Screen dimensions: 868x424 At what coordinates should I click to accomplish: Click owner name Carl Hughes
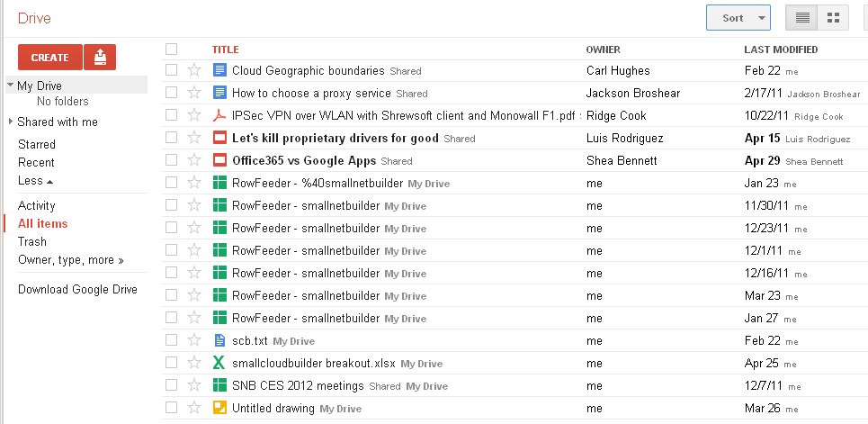(x=618, y=70)
